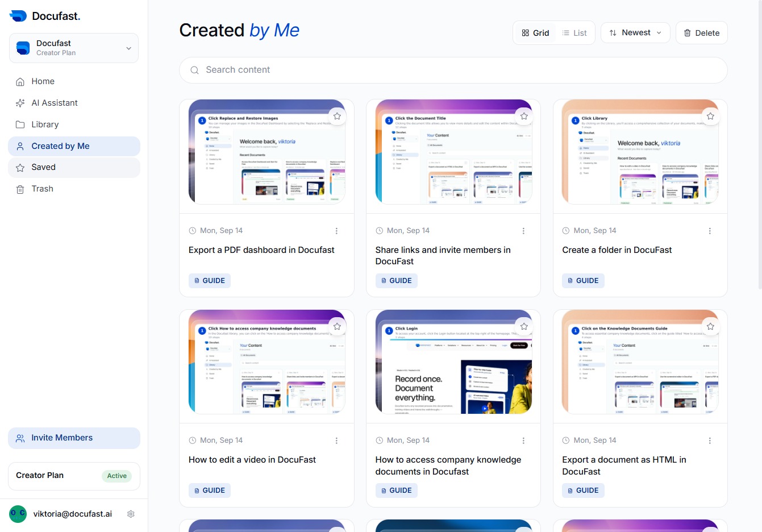
Task: Go to Home in the sidebar
Action: (74, 81)
